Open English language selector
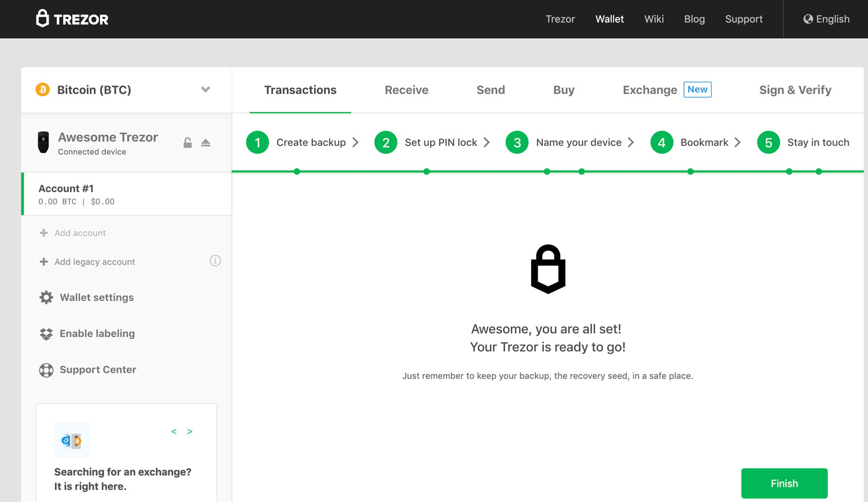This screenshot has width=868, height=502. pos(826,19)
